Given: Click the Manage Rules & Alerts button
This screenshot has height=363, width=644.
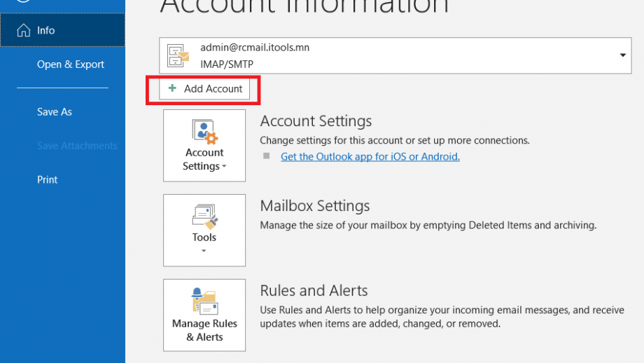Looking at the screenshot, I should tap(204, 315).
